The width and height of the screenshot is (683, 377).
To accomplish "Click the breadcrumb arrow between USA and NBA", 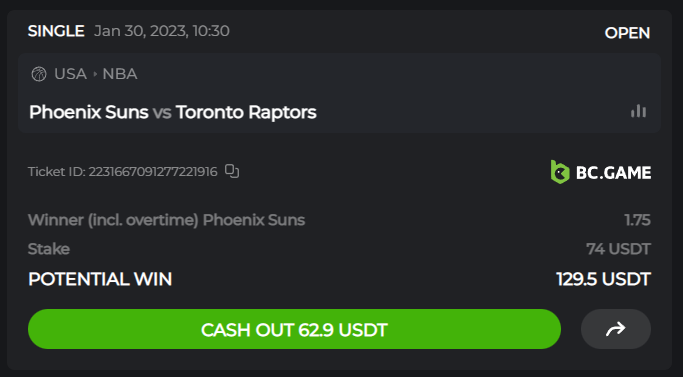I will [95, 74].
